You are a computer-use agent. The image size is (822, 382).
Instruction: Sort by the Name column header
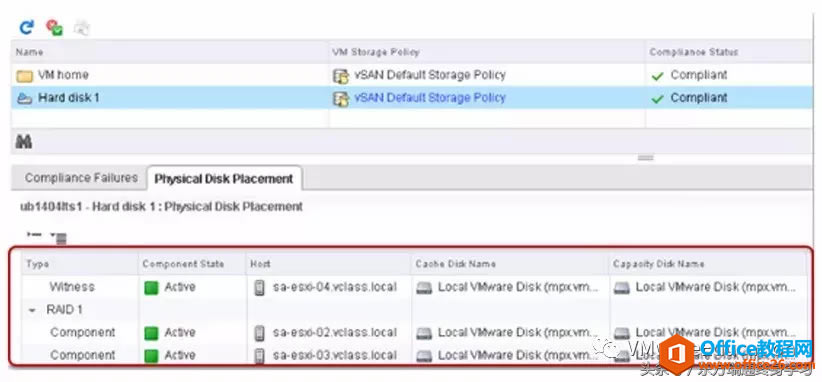click(x=29, y=52)
